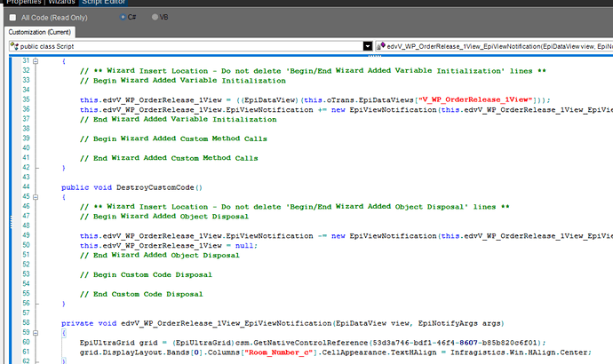Open the public class Script dropdown arrow
Viewport: 613px width, 364px height.
pos(368,46)
